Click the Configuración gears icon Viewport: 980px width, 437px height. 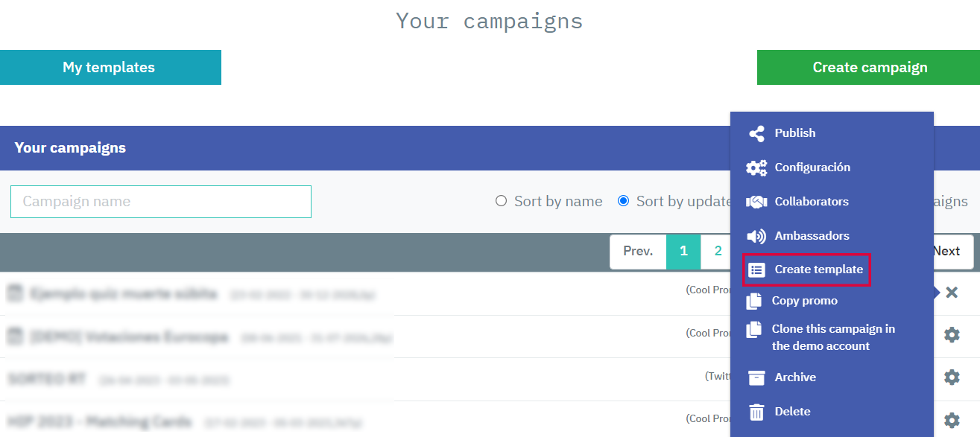(756, 168)
